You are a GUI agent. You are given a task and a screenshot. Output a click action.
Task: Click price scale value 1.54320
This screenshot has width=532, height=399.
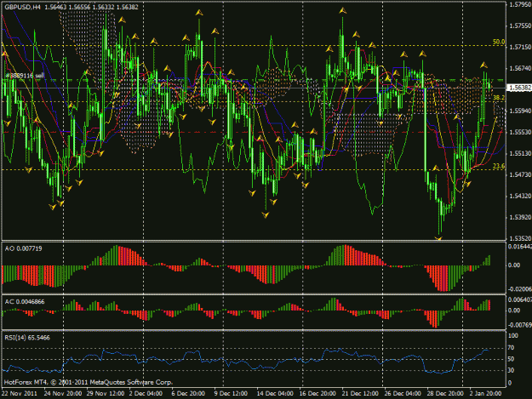[x=520, y=196]
